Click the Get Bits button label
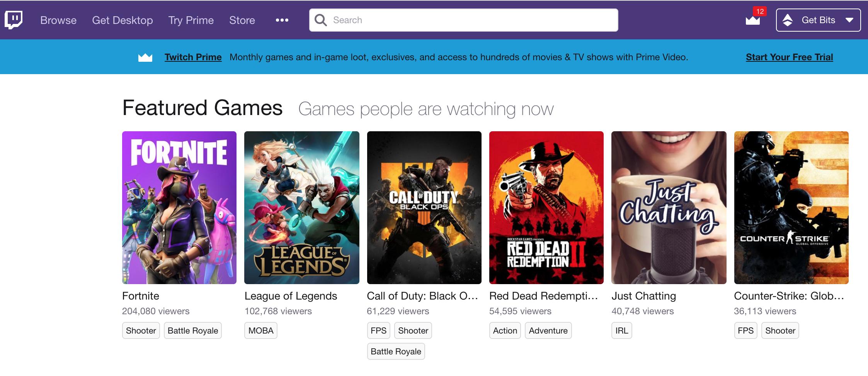The width and height of the screenshot is (868, 376). (818, 20)
